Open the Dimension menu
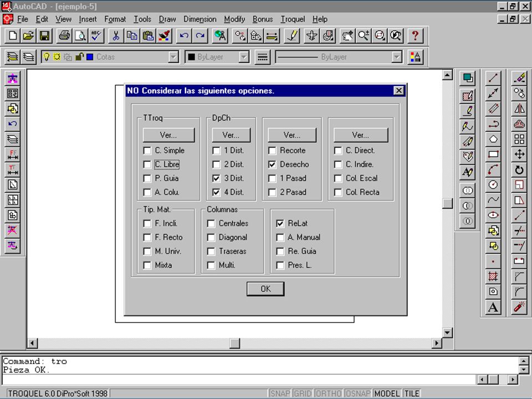Screen dimensions: 532x399 200,19
